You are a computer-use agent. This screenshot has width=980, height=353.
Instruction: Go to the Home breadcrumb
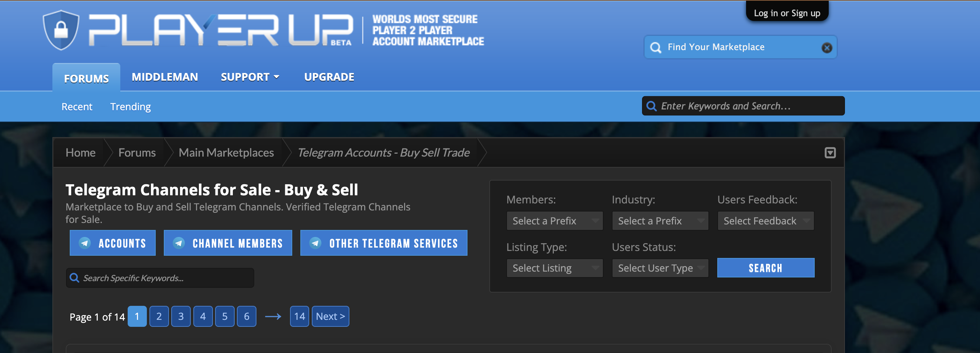tap(80, 153)
